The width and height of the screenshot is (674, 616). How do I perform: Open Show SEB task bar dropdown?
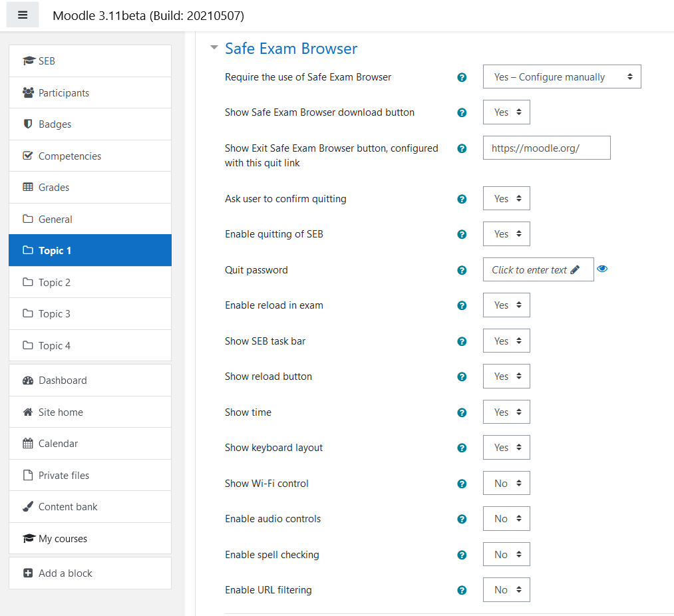pyautogui.click(x=506, y=341)
